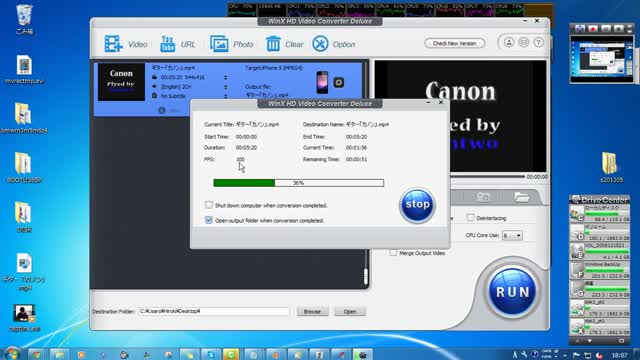Screen dimensions: 640x360
Task: Open output settings gear for iPhone profile
Action: [338, 82]
